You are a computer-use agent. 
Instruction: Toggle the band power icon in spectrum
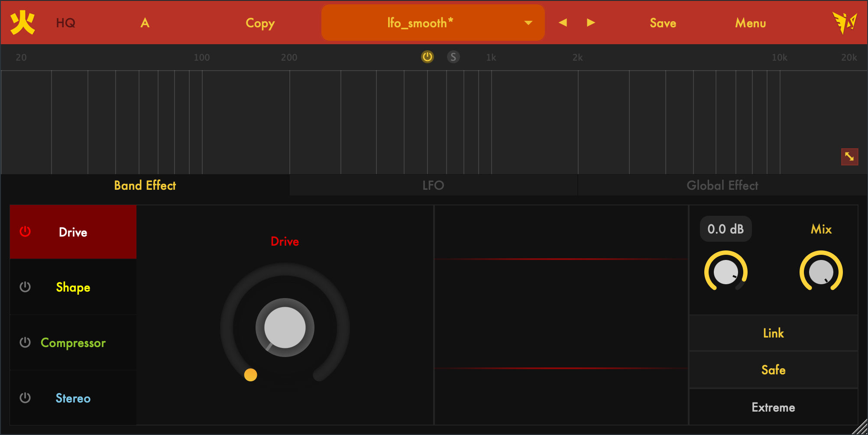(428, 57)
